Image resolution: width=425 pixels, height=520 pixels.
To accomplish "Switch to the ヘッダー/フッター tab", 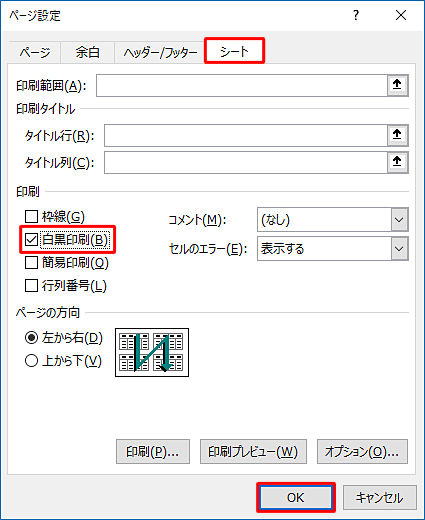I will pos(160,52).
